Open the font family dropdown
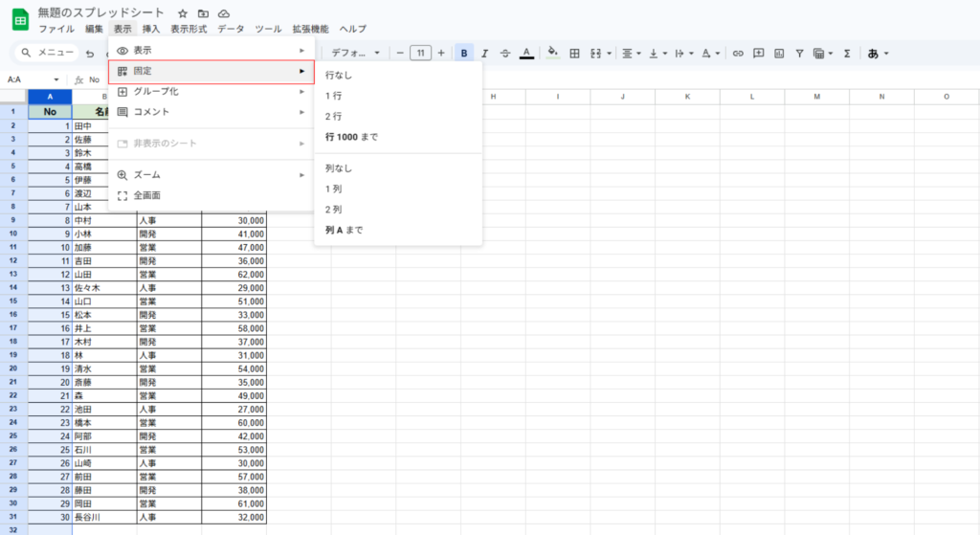 tap(356, 54)
